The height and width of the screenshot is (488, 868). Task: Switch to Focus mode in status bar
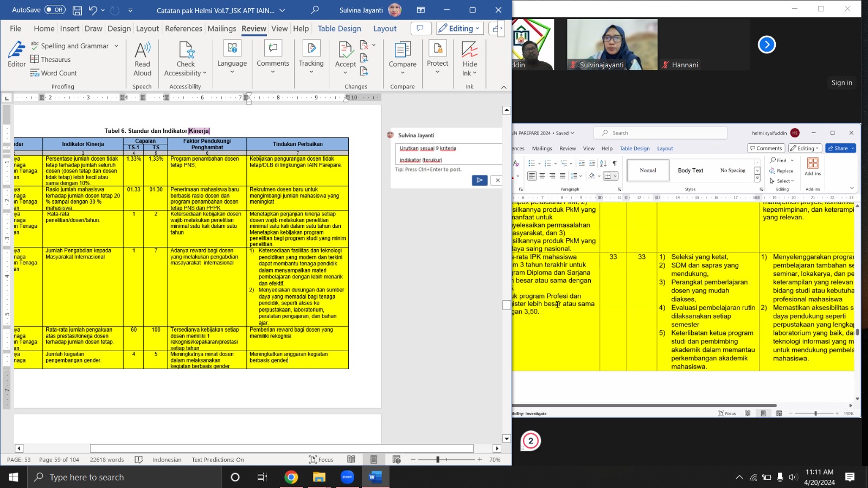(x=321, y=460)
